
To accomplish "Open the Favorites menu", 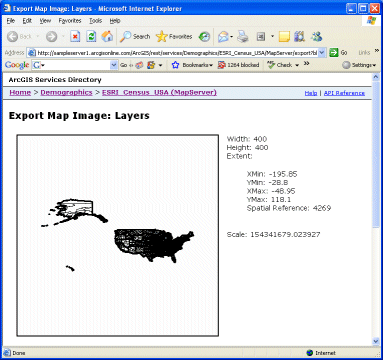I will click(x=70, y=21).
